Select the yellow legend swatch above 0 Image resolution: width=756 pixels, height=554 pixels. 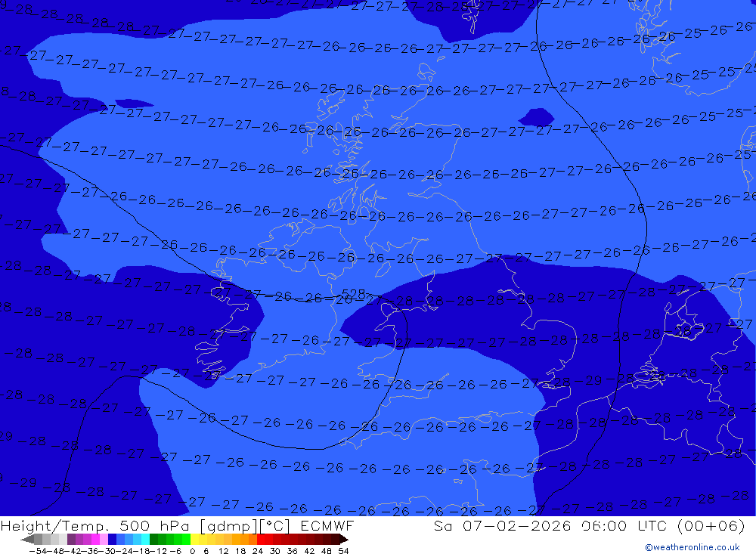coord(195,539)
